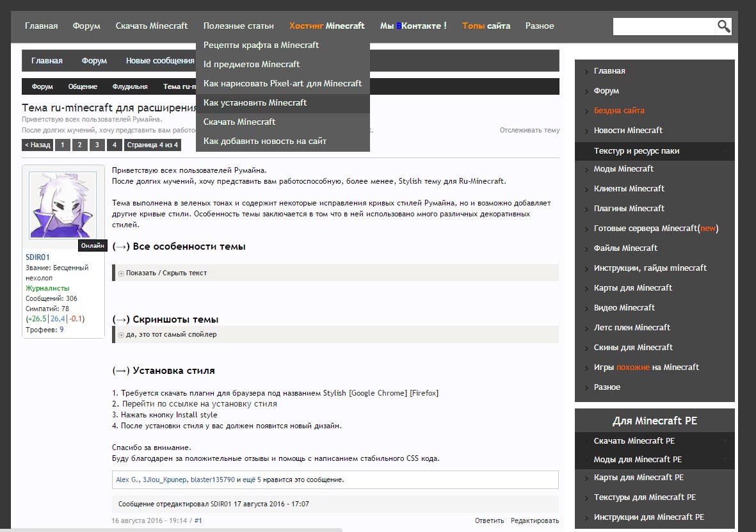
Task: Click the search magnifier icon
Action: [x=723, y=26]
